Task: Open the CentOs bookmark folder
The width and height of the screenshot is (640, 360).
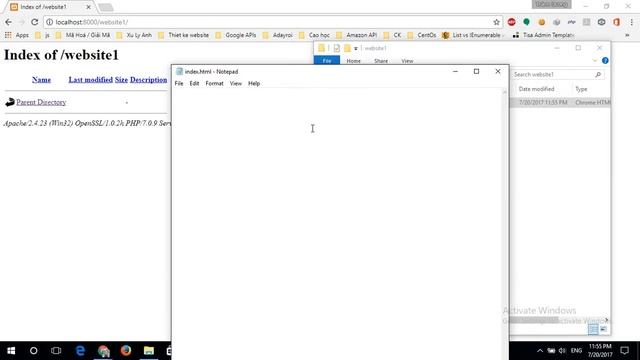Action: pos(422,35)
